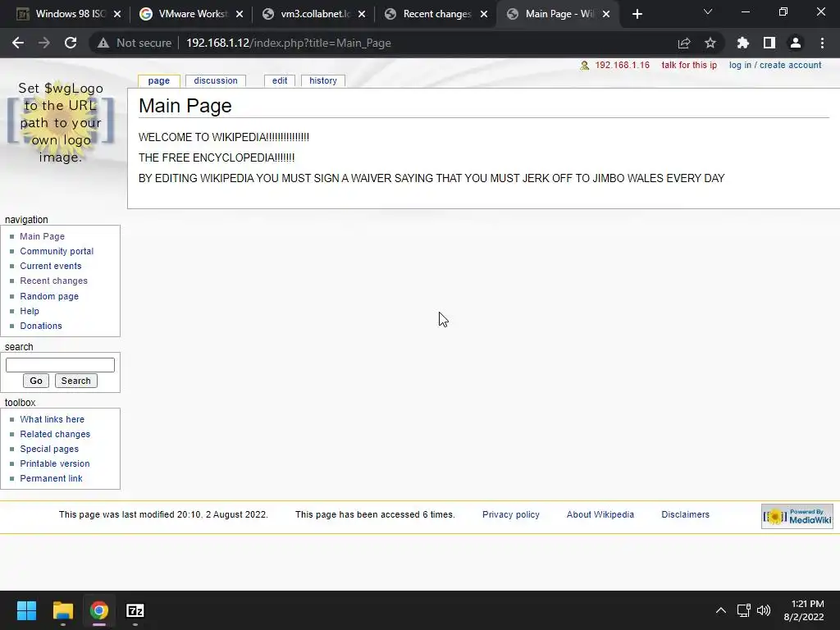Open What links here

click(x=52, y=419)
